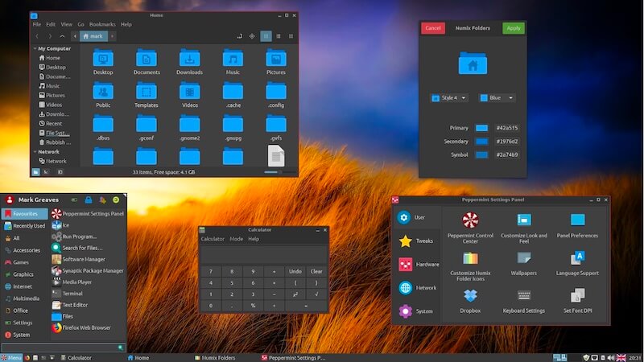The height and width of the screenshot is (362, 644).
Task: Select Accessories category in menu
Action: pyautogui.click(x=25, y=250)
